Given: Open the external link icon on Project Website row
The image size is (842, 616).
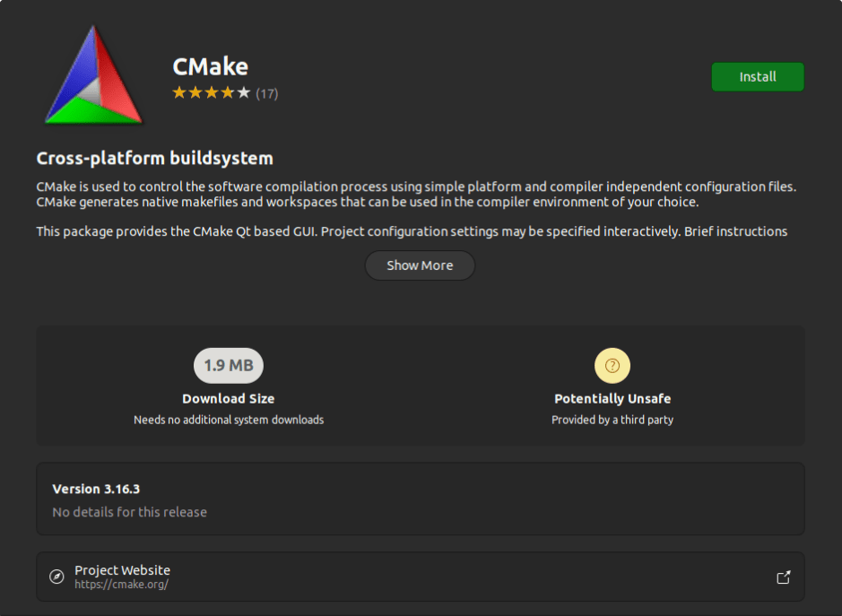Looking at the screenshot, I should (783, 577).
